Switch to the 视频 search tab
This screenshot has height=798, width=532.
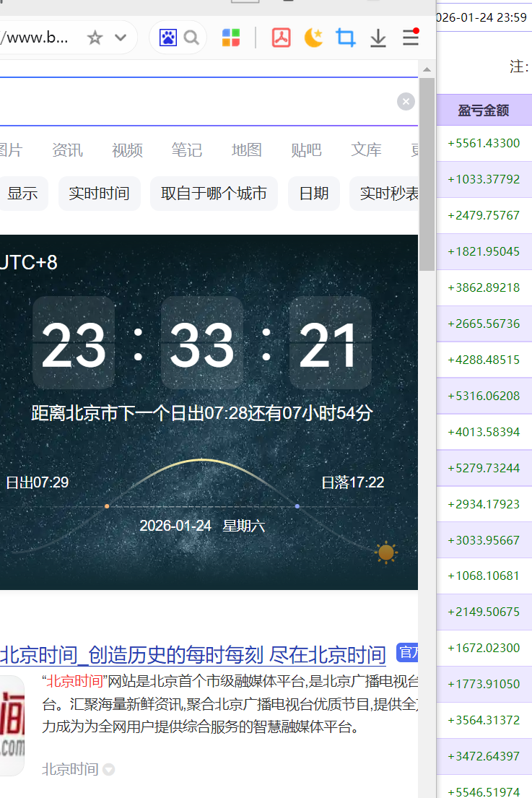[127, 150]
